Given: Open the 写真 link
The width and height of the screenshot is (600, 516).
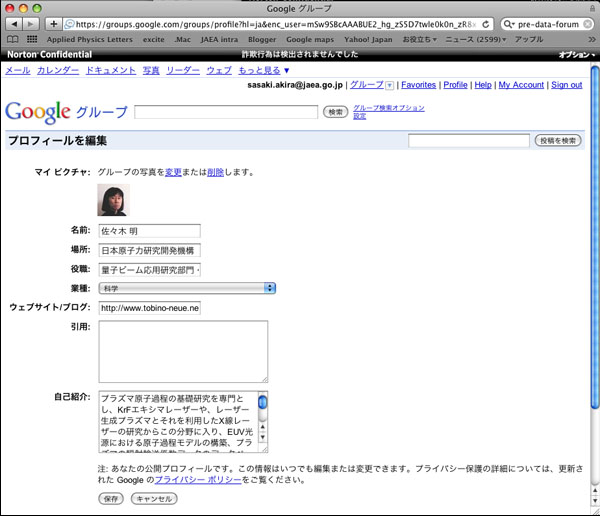Looking at the screenshot, I should coord(151,70).
